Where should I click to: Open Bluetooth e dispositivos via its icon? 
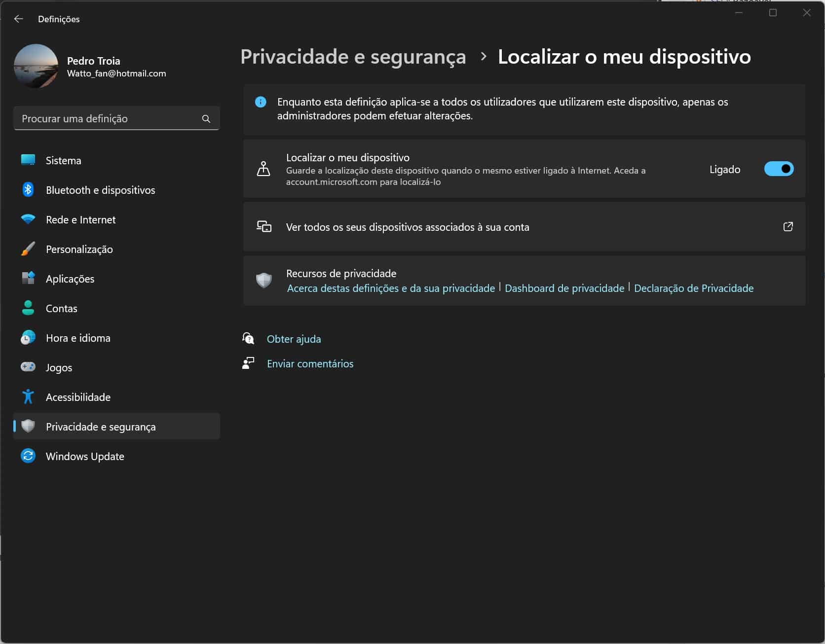(28, 190)
